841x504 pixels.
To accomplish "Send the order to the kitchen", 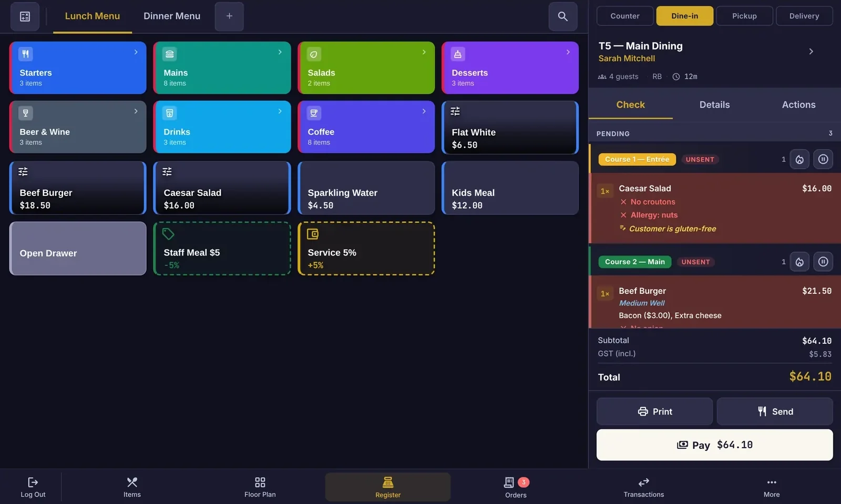I will [x=775, y=412].
